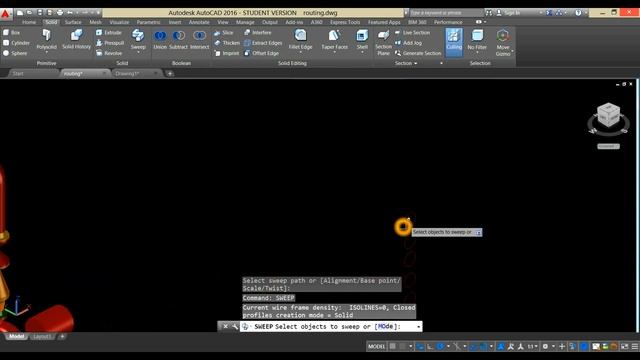640x360 pixels.
Task: Open the Home ribbon tab
Action: click(x=29, y=22)
